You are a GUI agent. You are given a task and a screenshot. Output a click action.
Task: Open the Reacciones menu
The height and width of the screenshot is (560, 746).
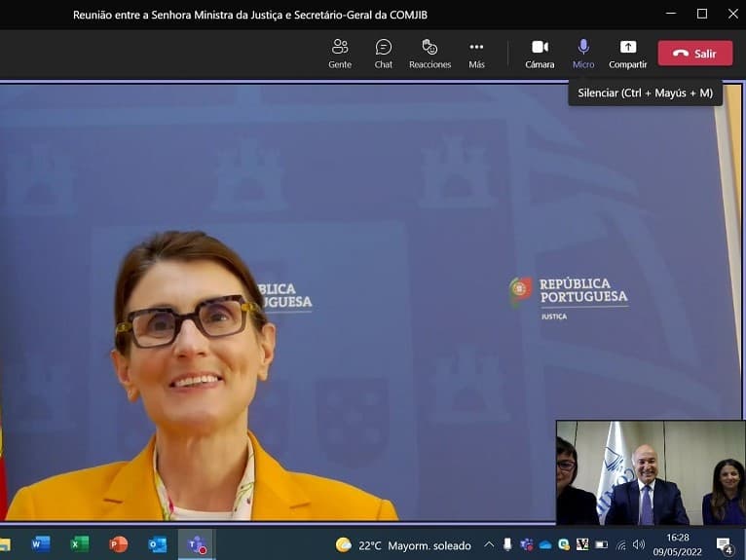pyautogui.click(x=429, y=54)
